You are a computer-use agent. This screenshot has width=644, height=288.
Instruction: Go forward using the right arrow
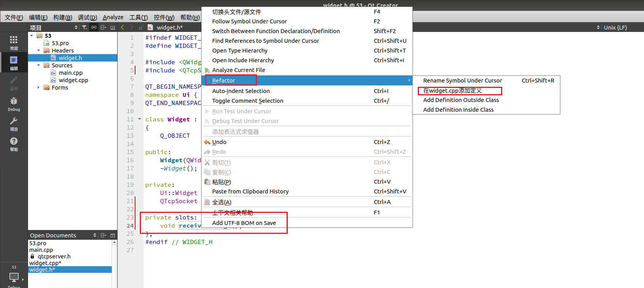pos(132,27)
